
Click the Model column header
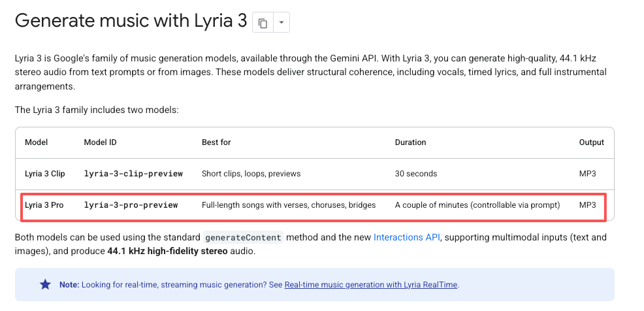coord(36,142)
